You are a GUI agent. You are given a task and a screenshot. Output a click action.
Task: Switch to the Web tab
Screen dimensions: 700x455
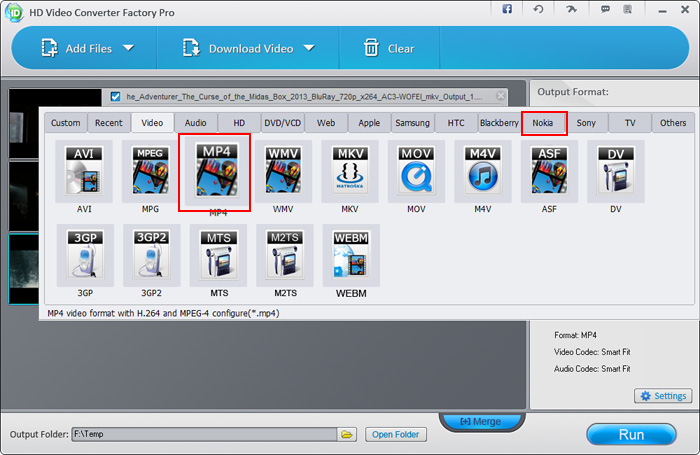point(326,123)
